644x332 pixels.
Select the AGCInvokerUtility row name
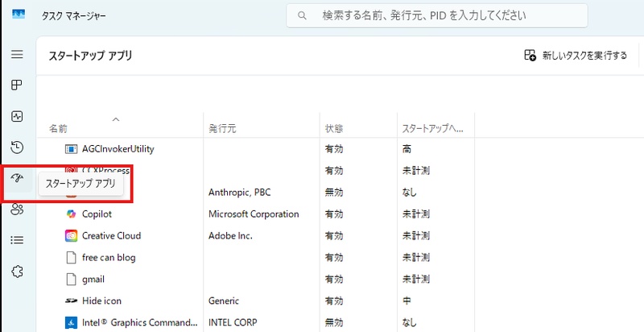point(118,149)
